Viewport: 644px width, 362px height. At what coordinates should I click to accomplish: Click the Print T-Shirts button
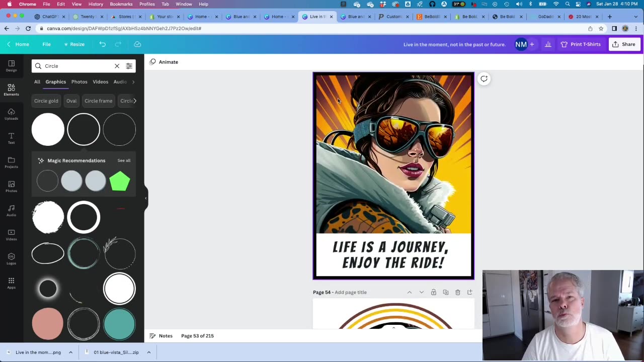581,44
